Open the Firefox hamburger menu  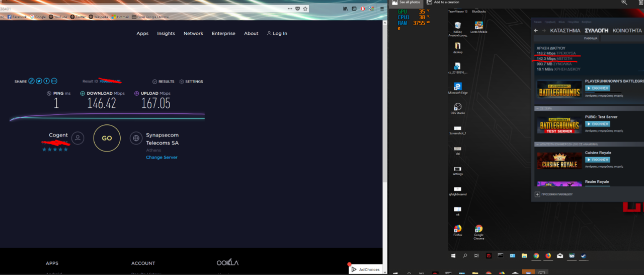(x=382, y=9)
